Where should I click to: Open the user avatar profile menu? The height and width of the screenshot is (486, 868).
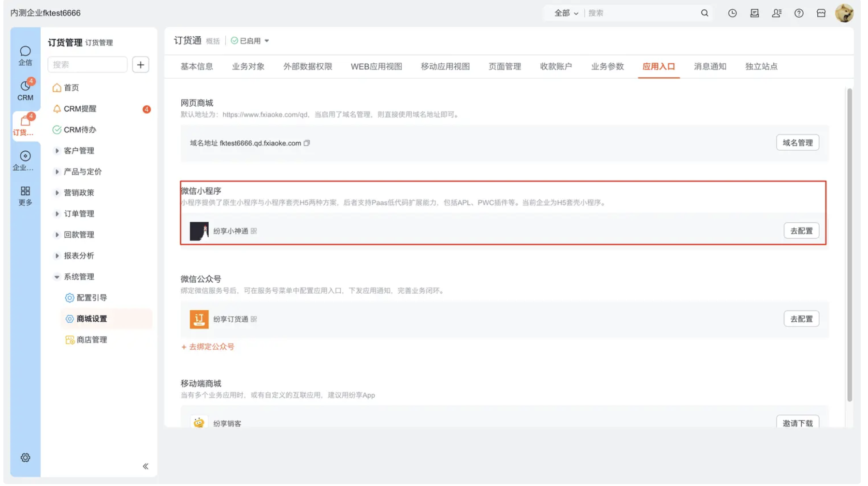pos(844,13)
